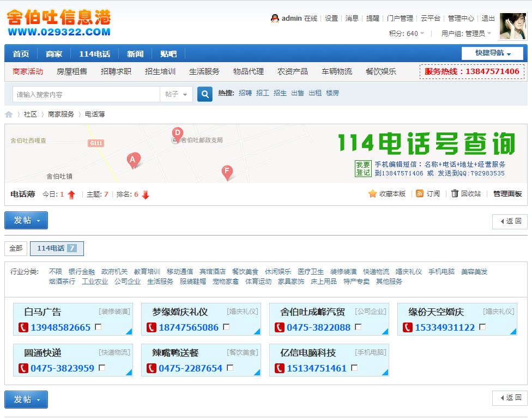
Task: Open the 快捷导航 dropdown
Action: 492,53
